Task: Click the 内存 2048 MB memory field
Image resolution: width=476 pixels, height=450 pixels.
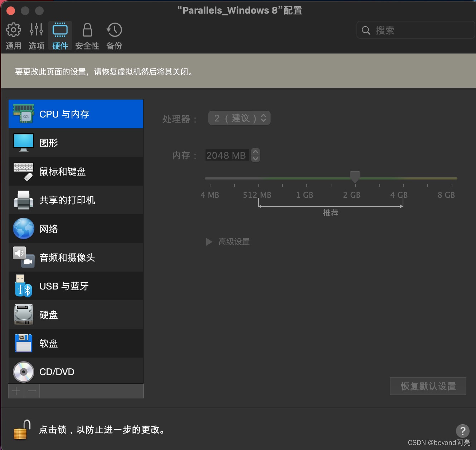Action: tap(227, 155)
